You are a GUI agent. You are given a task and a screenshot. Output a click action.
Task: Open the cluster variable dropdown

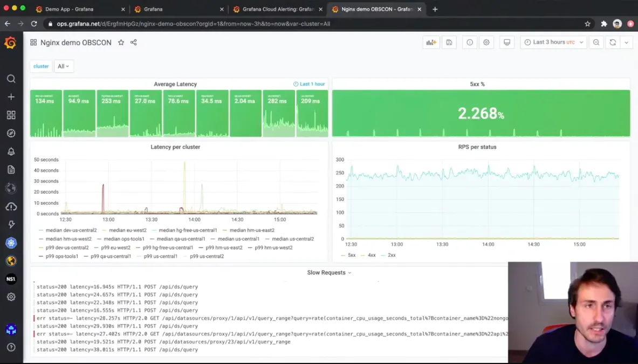[x=63, y=66]
